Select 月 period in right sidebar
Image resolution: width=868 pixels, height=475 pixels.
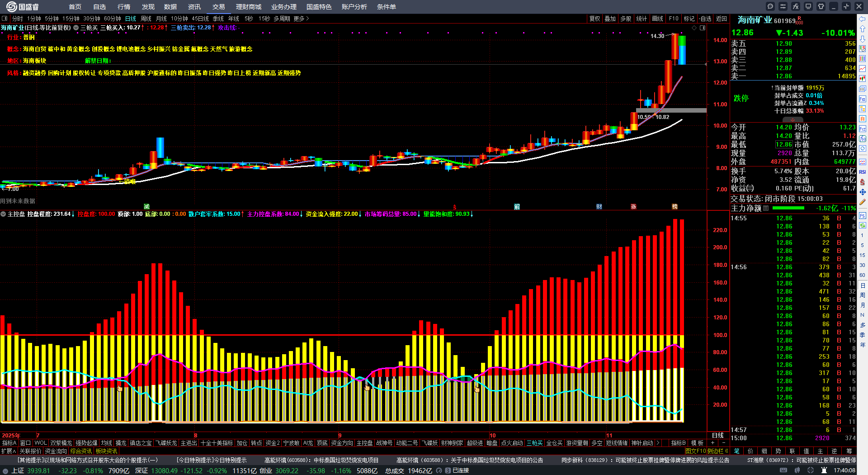click(863, 305)
